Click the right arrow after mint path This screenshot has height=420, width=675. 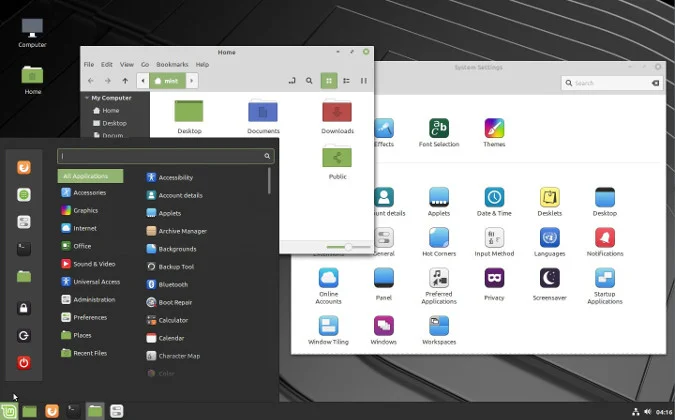192,81
